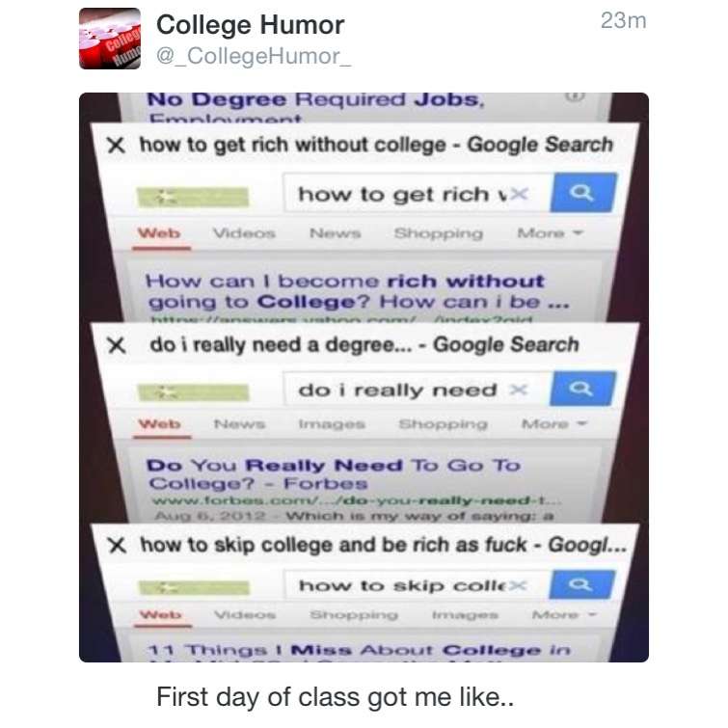Open the College Humor profile avatar
Viewport: 728px width, 728px height.
[110, 39]
